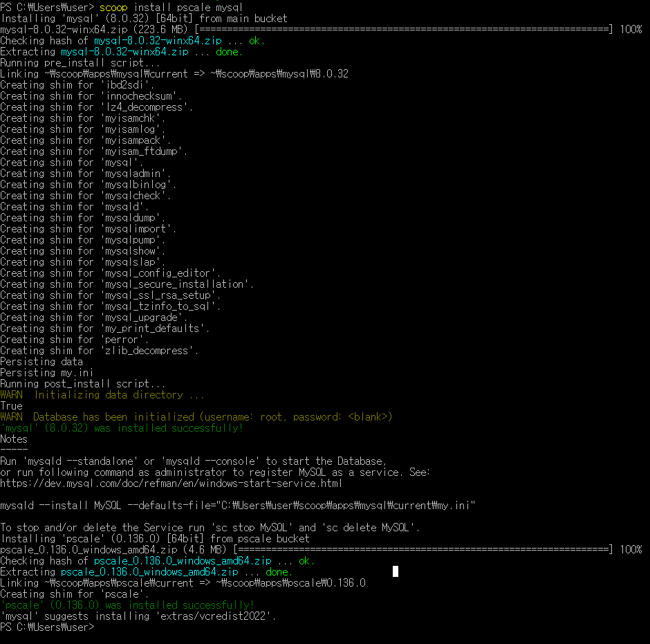Click the 'sc stop MySQL' instruction line
Screen dimensions: 650x644
[x=210, y=528]
